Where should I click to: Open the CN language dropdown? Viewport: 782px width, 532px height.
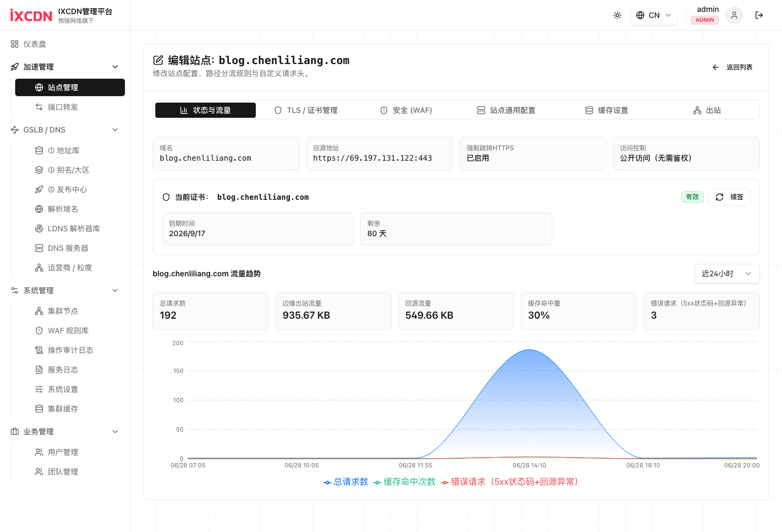654,15
